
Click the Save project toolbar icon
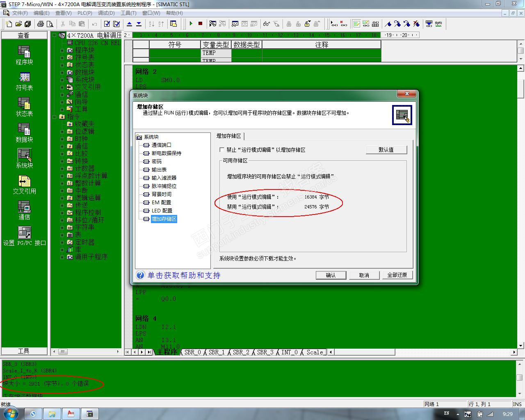(x=28, y=24)
